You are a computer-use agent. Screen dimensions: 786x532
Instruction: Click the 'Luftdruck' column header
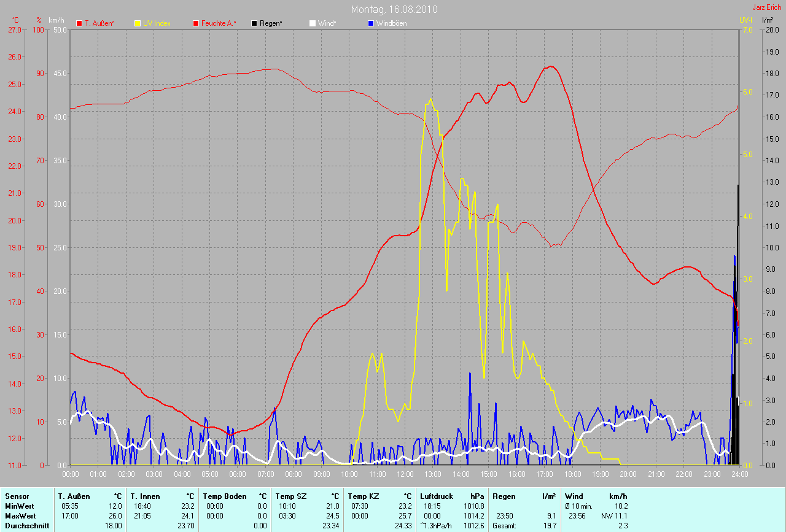(437, 496)
